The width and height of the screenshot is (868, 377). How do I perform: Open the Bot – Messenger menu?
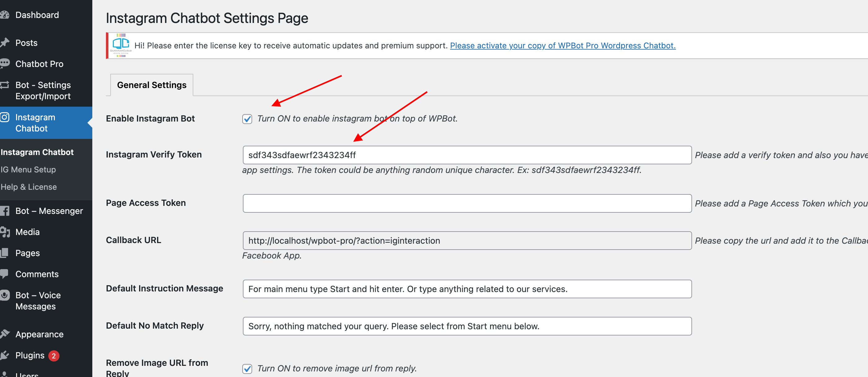pos(49,211)
